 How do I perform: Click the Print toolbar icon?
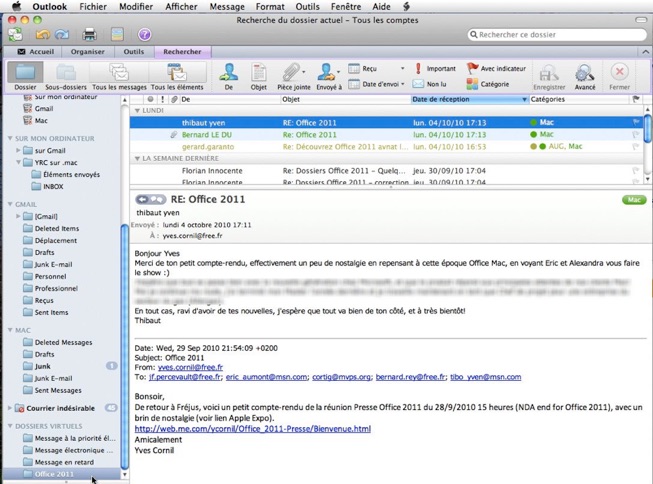pyautogui.click(x=89, y=35)
